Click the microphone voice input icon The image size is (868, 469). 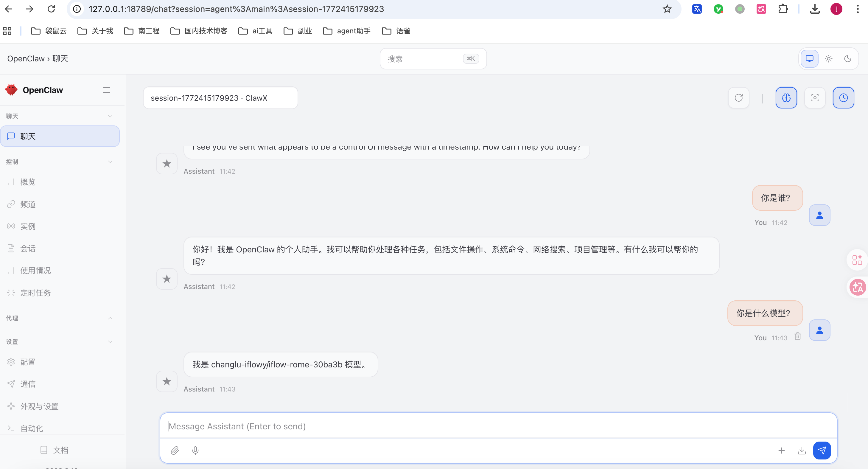coord(195,451)
